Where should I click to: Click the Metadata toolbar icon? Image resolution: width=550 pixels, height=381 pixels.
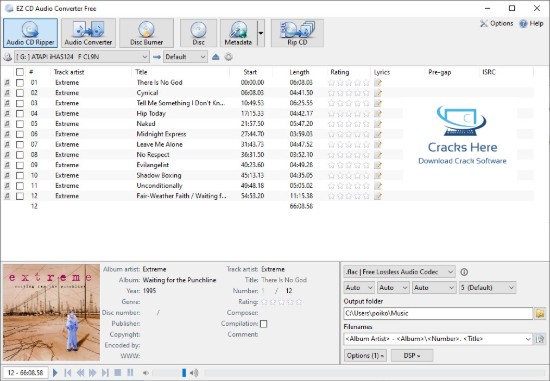pyautogui.click(x=238, y=33)
